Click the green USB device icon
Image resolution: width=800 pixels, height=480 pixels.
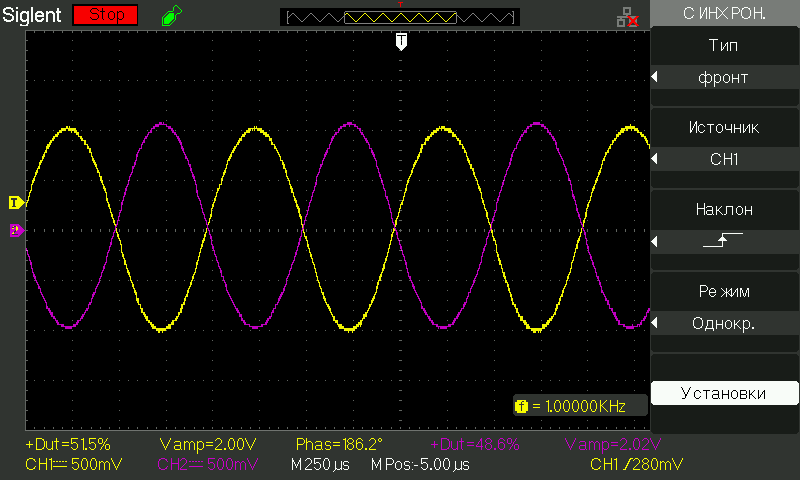click(171, 15)
